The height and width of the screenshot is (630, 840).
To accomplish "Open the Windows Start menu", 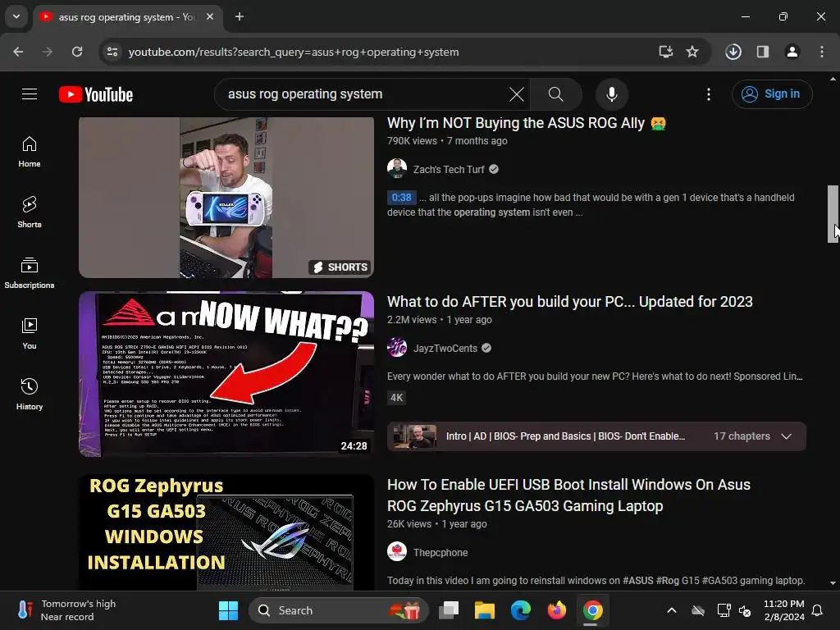I will [228, 610].
